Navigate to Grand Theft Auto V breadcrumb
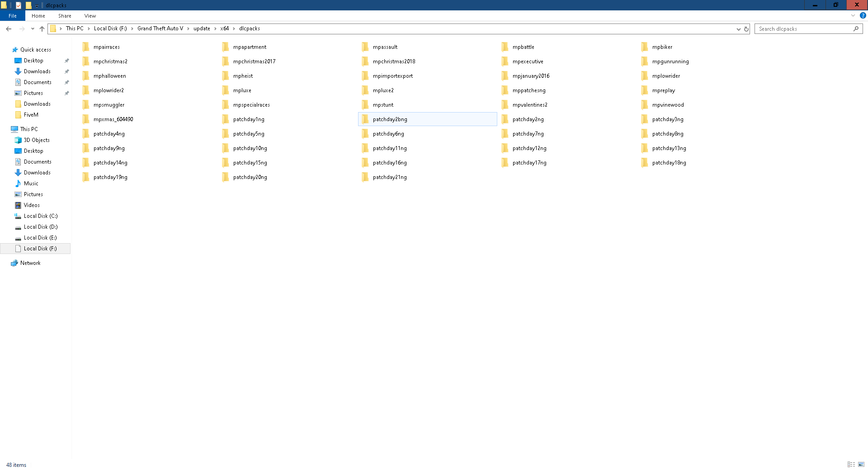 (x=160, y=28)
